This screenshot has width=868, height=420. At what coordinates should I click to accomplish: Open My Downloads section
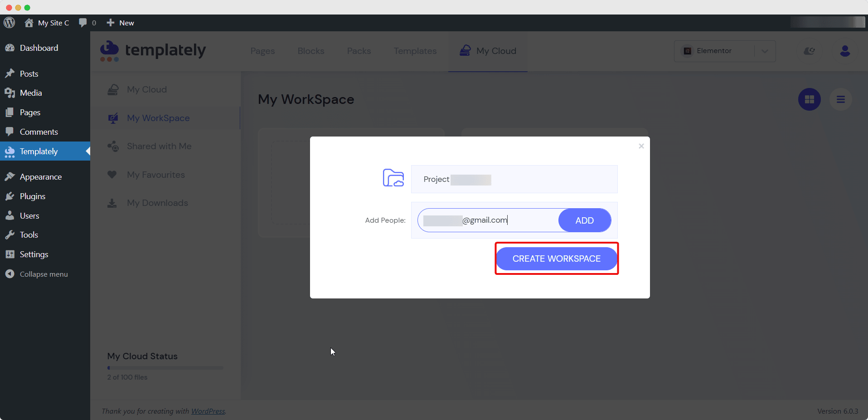[x=157, y=203]
